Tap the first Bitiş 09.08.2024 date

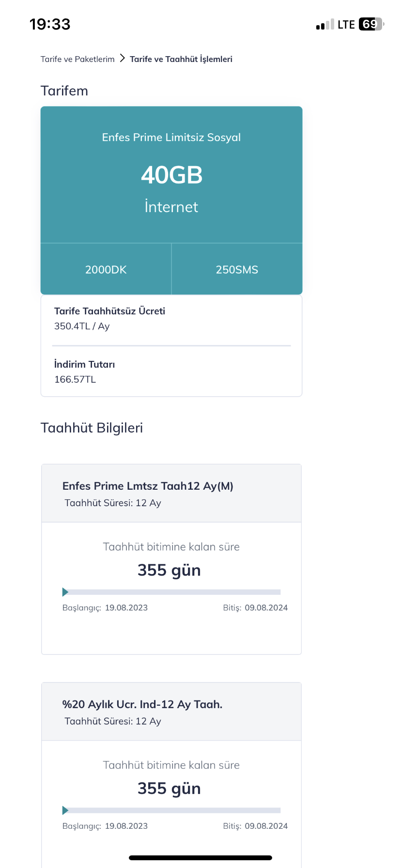click(x=255, y=608)
